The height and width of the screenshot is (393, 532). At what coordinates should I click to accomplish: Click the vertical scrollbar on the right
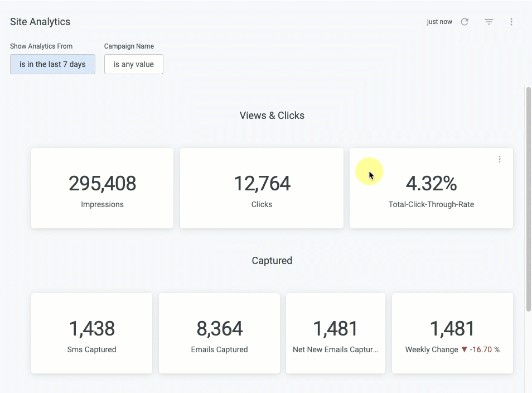pos(528,199)
